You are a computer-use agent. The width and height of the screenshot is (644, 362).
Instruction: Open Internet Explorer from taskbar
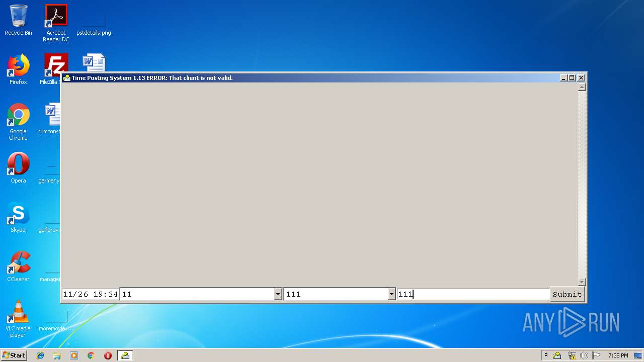coord(40,355)
